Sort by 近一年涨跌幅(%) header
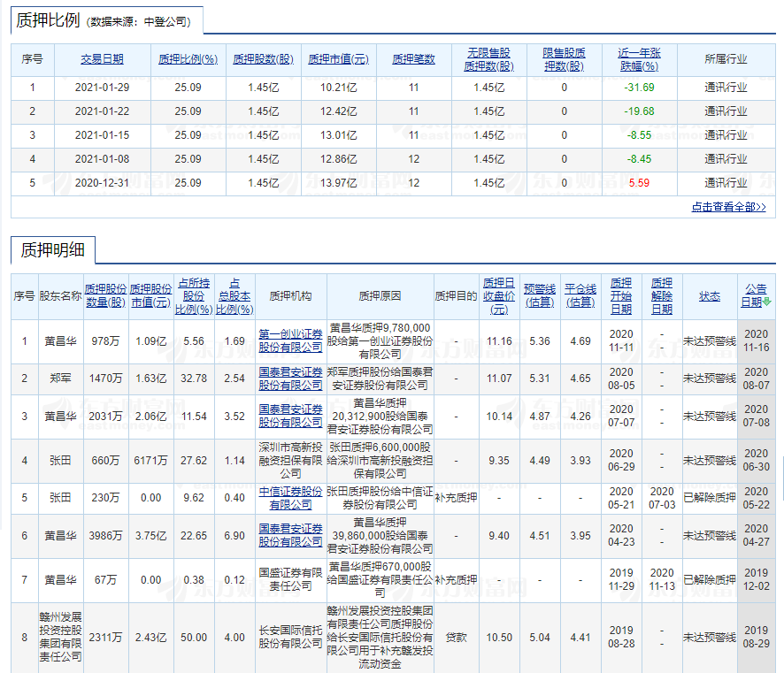This screenshot has height=673, width=784. 639,59
